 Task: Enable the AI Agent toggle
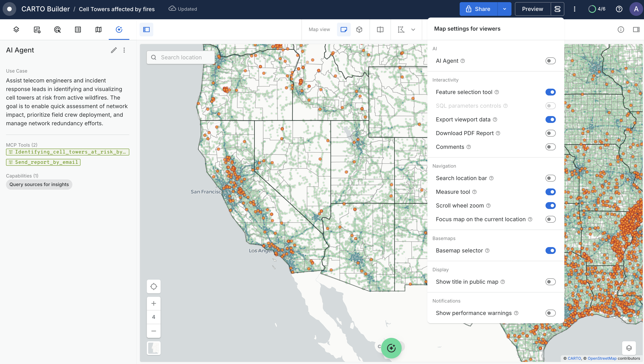point(550,61)
